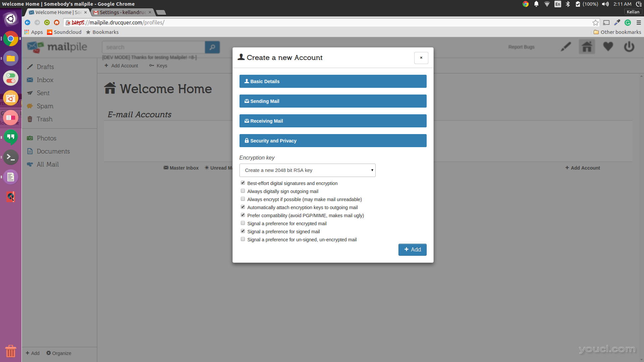Click the Keys link in toolbar

(161, 65)
